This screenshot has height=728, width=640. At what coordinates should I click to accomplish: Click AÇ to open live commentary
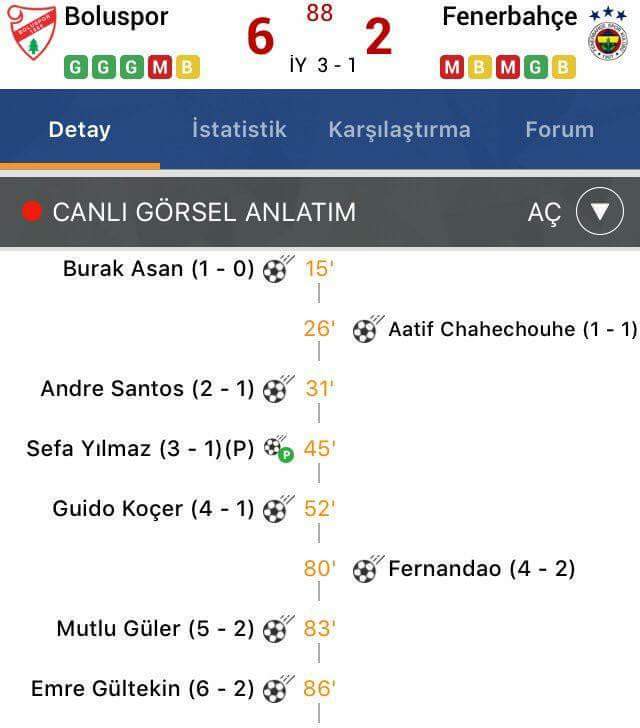pos(544,214)
